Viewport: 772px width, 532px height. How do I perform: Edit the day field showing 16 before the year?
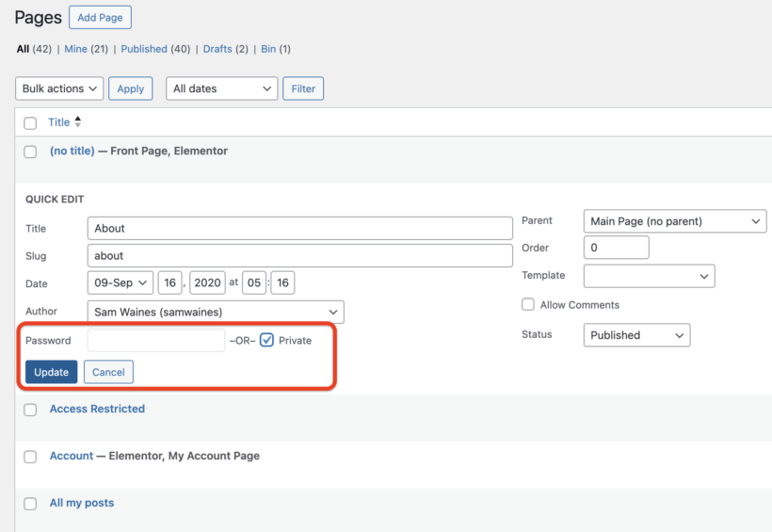click(169, 282)
